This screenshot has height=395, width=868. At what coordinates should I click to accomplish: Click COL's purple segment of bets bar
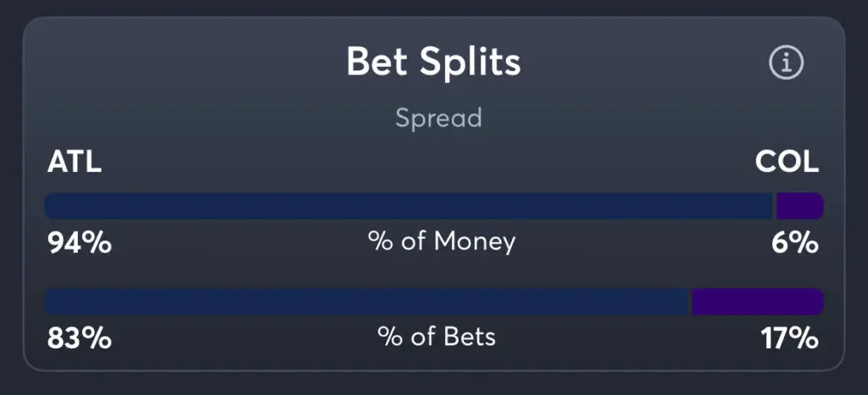[757, 302]
